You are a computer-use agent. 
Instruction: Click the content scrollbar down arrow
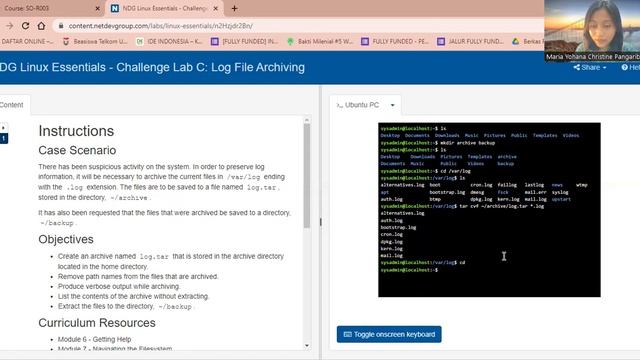307,346
